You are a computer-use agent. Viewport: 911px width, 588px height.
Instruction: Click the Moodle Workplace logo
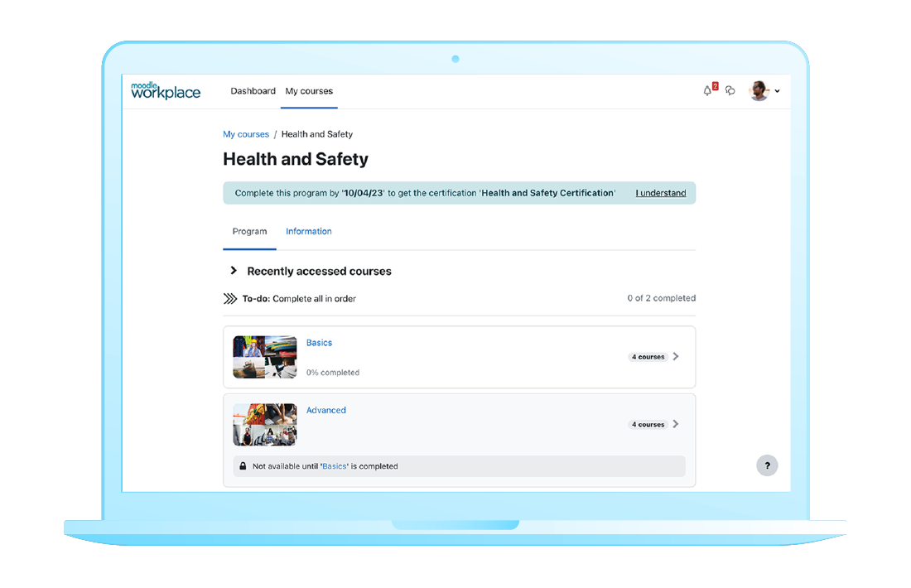pyautogui.click(x=166, y=91)
